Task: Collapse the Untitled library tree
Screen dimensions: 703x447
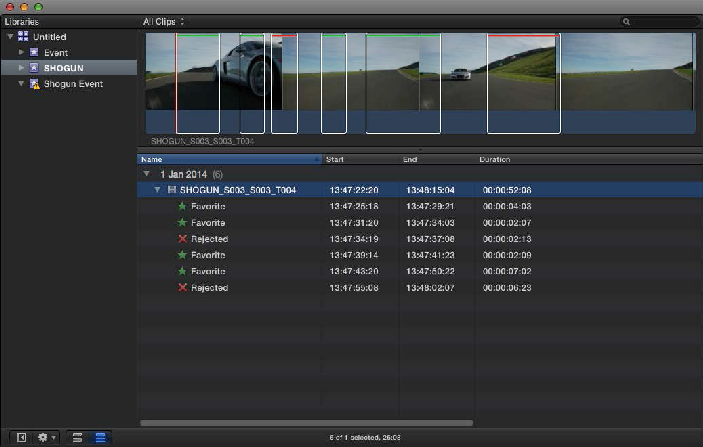Action: point(10,37)
